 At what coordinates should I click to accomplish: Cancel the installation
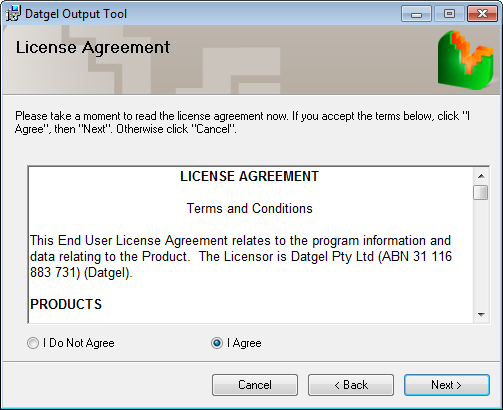255,385
